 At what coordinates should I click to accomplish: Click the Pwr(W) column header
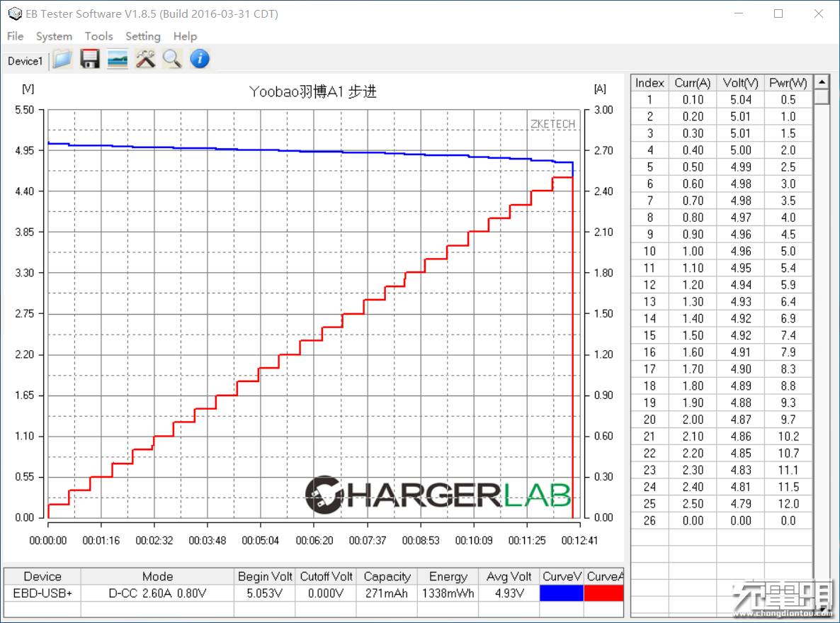coord(788,82)
